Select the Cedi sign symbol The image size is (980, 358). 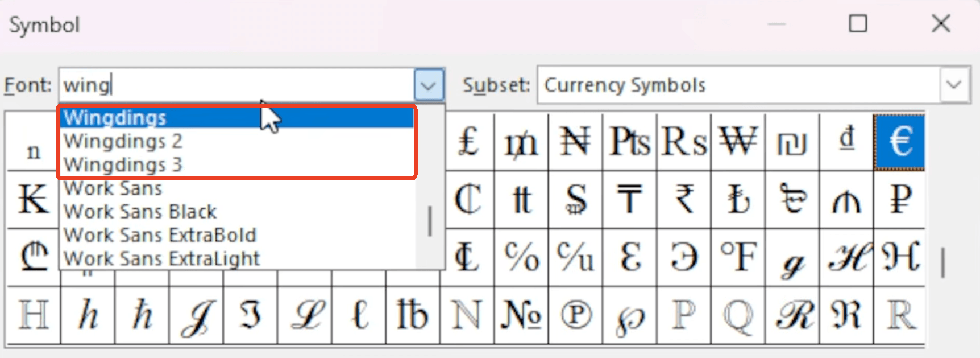pos(468,200)
